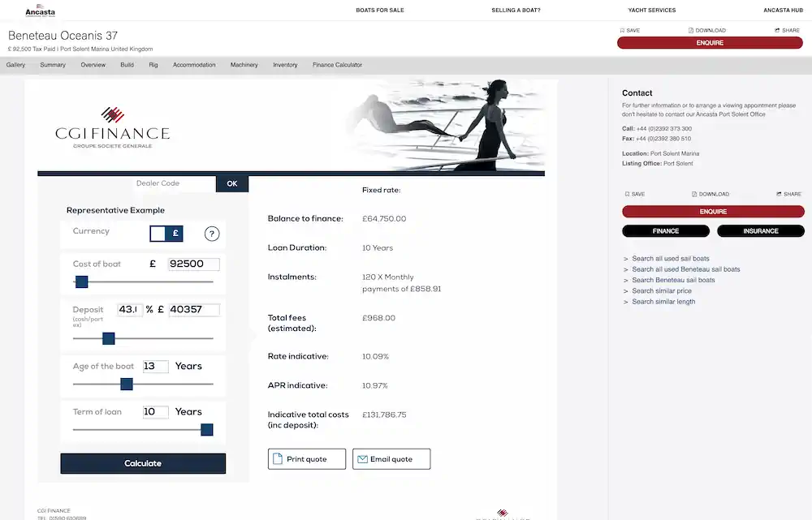Toggle the currency switch to pounds
The height and width of the screenshot is (520, 812).
pos(166,234)
